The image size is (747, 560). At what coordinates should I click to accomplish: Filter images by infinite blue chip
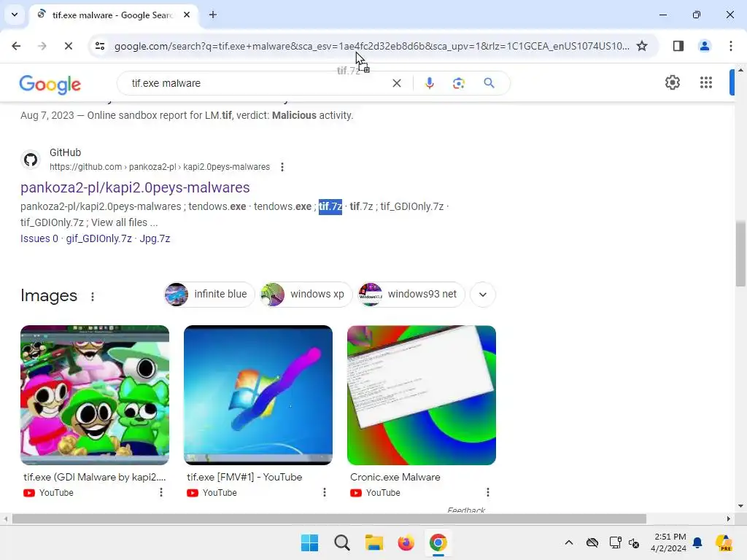tap(209, 295)
